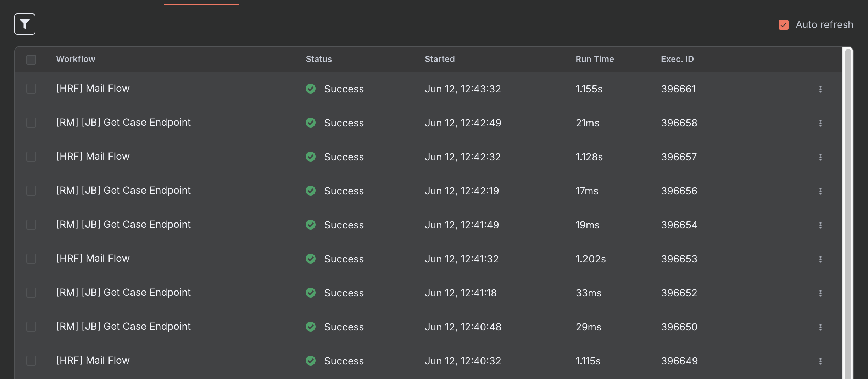The height and width of the screenshot is (379, 868).
Task: Open three-dot menu for execution 396661
Action: (820, 89)
